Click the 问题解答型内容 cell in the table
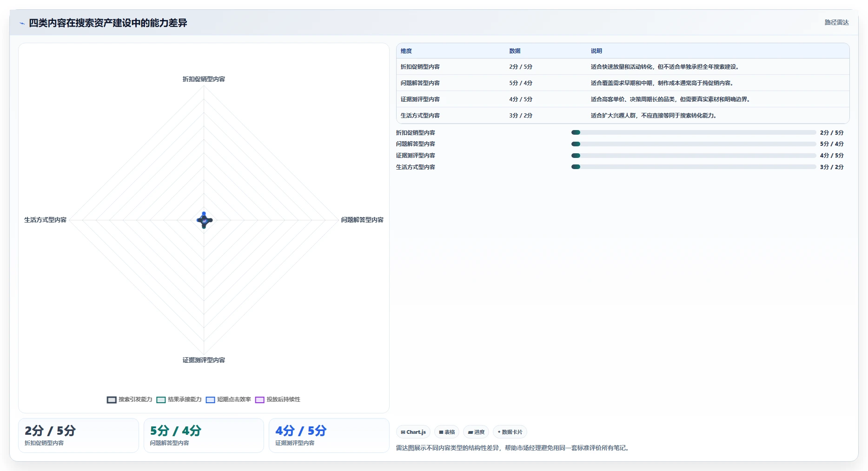 coord(420,83)
